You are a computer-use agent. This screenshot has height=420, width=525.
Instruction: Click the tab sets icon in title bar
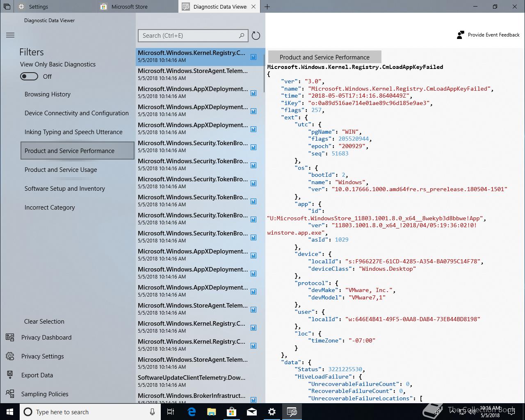pyautogui.click(x=7, y=7)
